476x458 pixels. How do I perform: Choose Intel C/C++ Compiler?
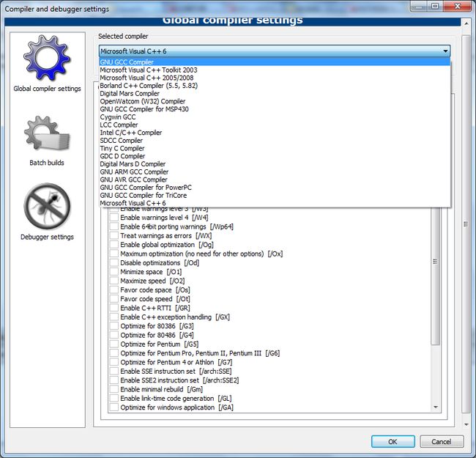coord(275,133)
